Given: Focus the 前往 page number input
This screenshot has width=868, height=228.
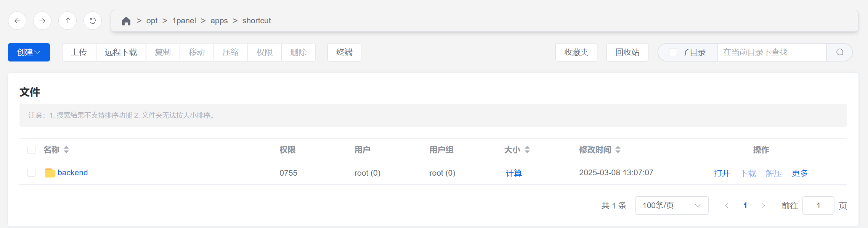Looking at the screenshot, I should (818, 205).
